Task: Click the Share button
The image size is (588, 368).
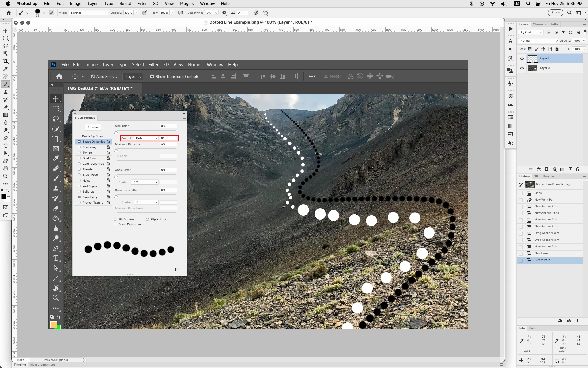Action: (x=555, y=13)
